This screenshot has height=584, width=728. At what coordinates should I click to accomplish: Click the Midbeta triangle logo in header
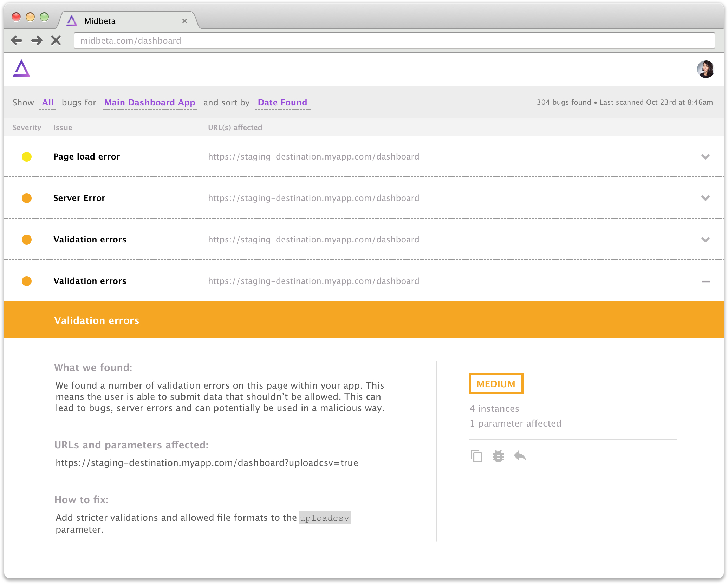[x=21, y=68]
